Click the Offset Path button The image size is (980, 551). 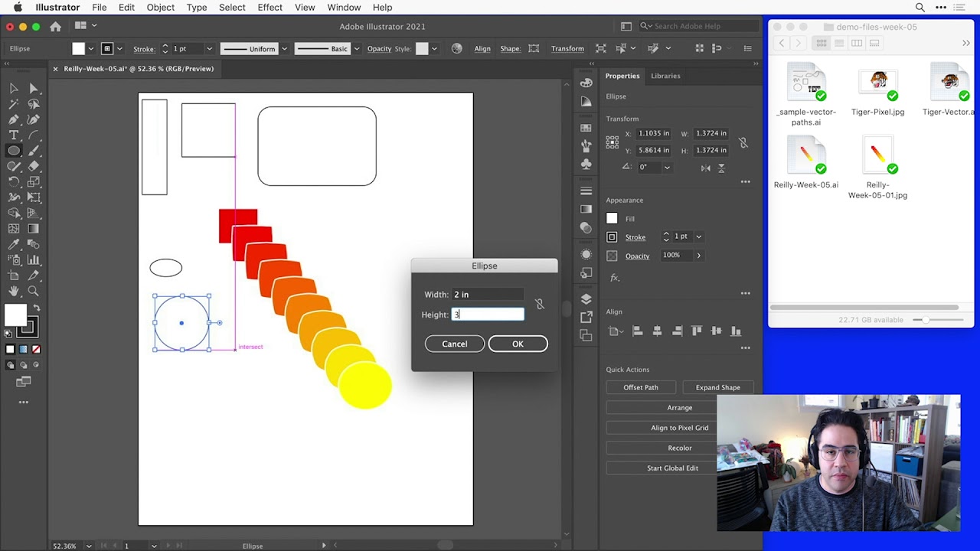[x=641, y=387]
